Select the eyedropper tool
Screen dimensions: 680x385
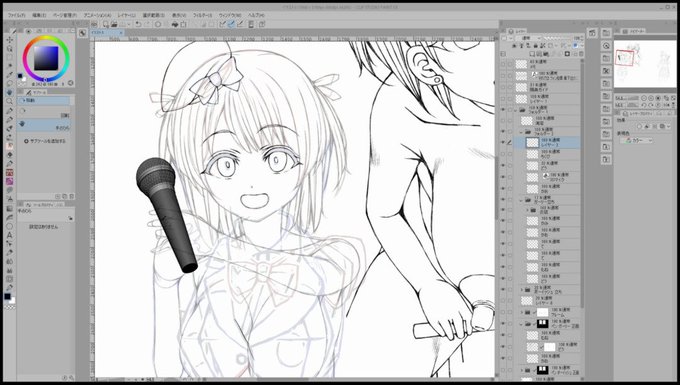tap(9, 75)
